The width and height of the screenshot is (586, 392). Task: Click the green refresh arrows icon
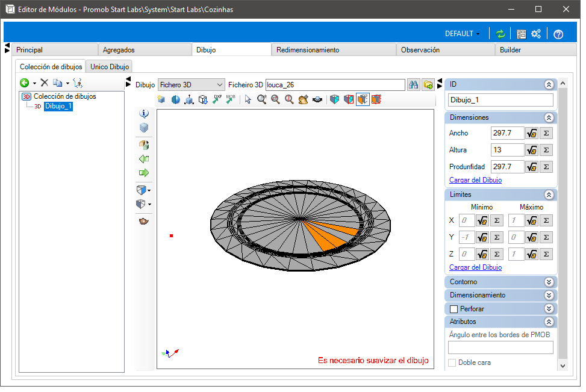pyautogui.click(x=500, y=34)
